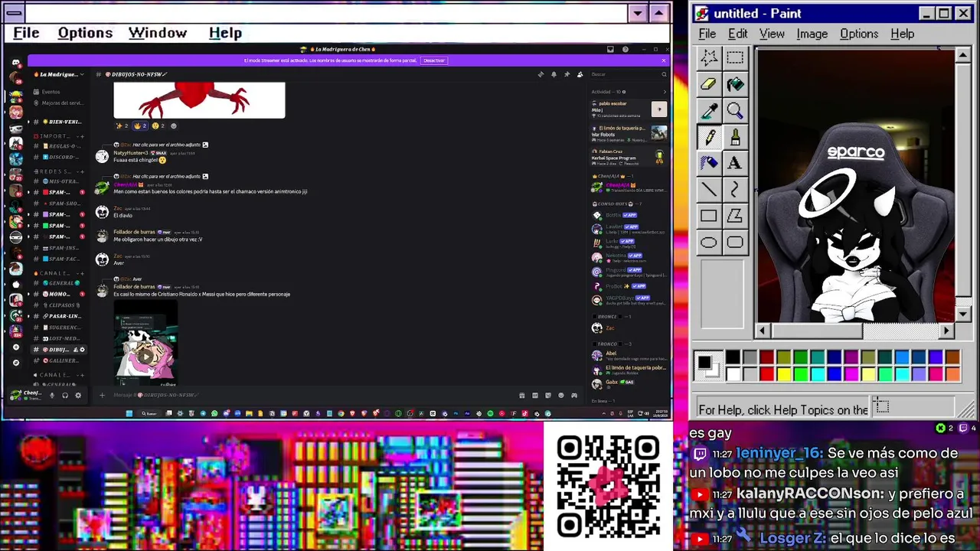Click the gift icon in Discord message bar
The image size is (980, 551).
522,396
